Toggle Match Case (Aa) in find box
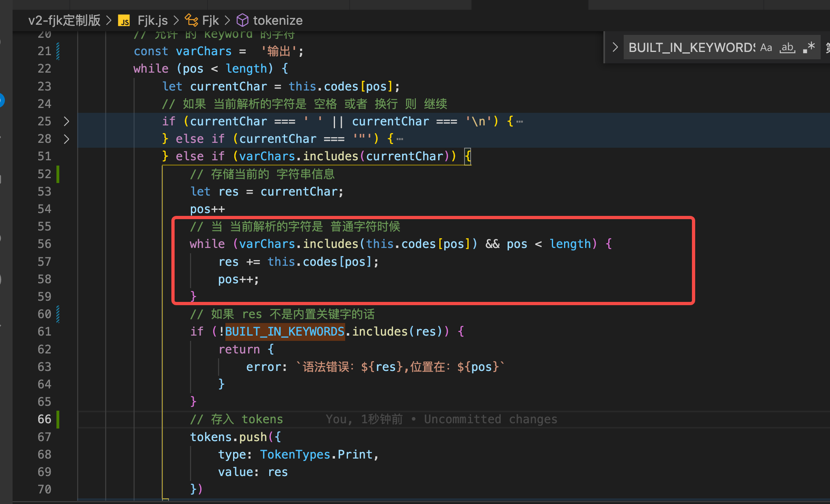This screenshot has width=830, height=504. coord(766,47)
